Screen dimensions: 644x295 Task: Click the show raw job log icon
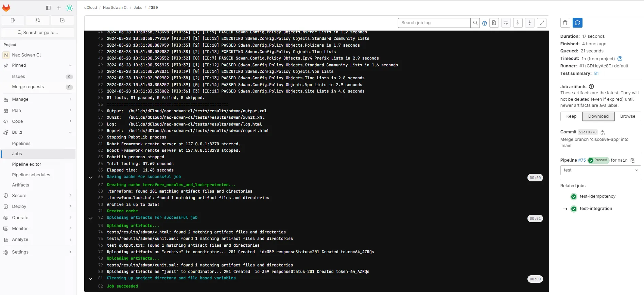[x=494, y=23]
